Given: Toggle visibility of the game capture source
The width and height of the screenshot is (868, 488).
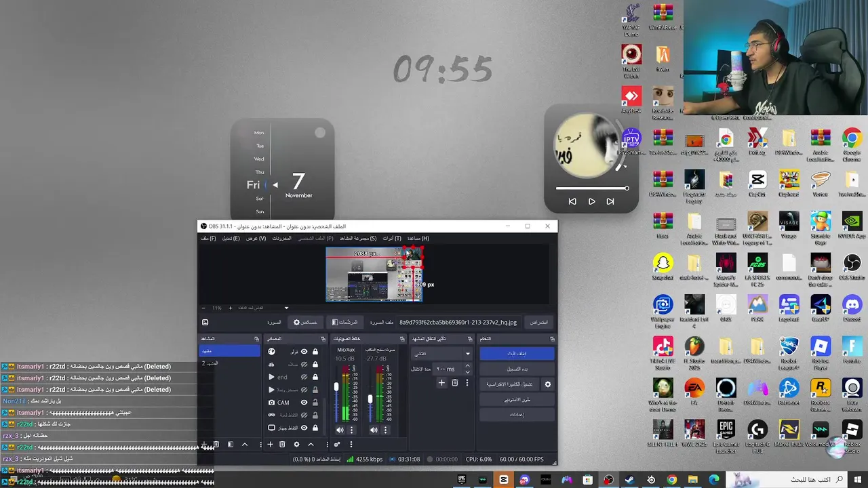Looking at the screenshot, I should [x=304, y=415].
